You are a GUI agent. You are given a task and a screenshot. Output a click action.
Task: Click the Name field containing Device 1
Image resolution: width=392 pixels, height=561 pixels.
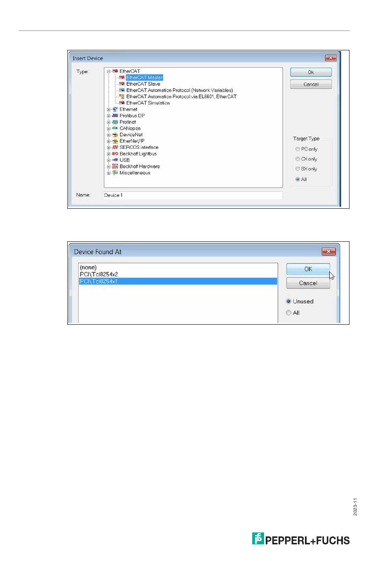[193, 195]
